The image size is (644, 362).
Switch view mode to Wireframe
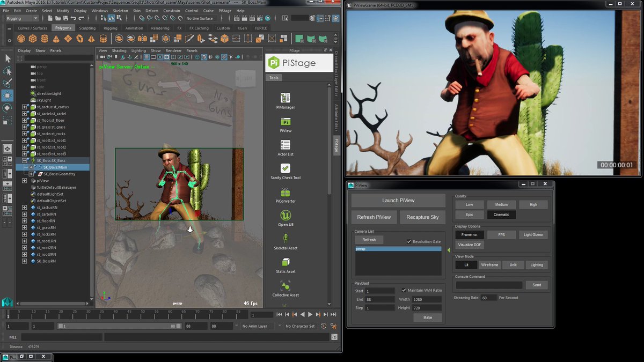[489, 265]
